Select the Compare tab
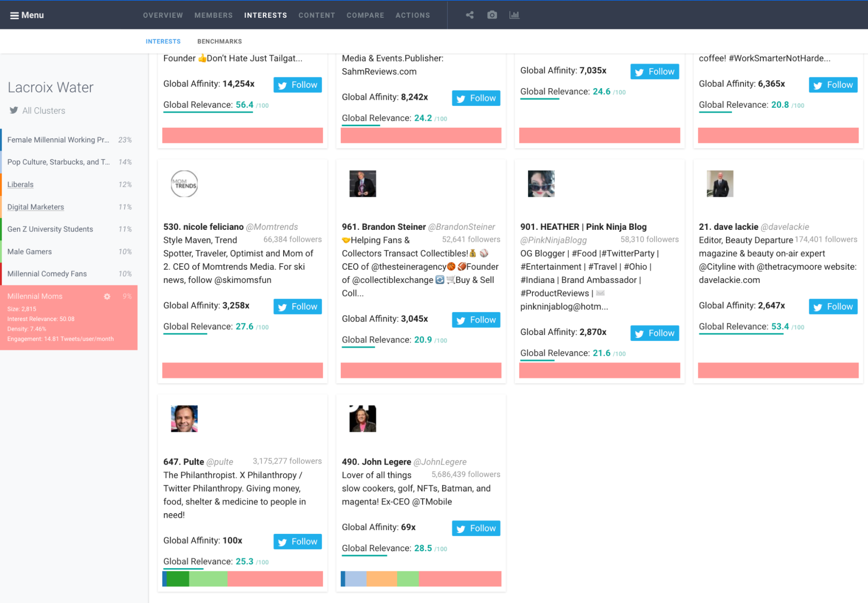 coord(366,15)
